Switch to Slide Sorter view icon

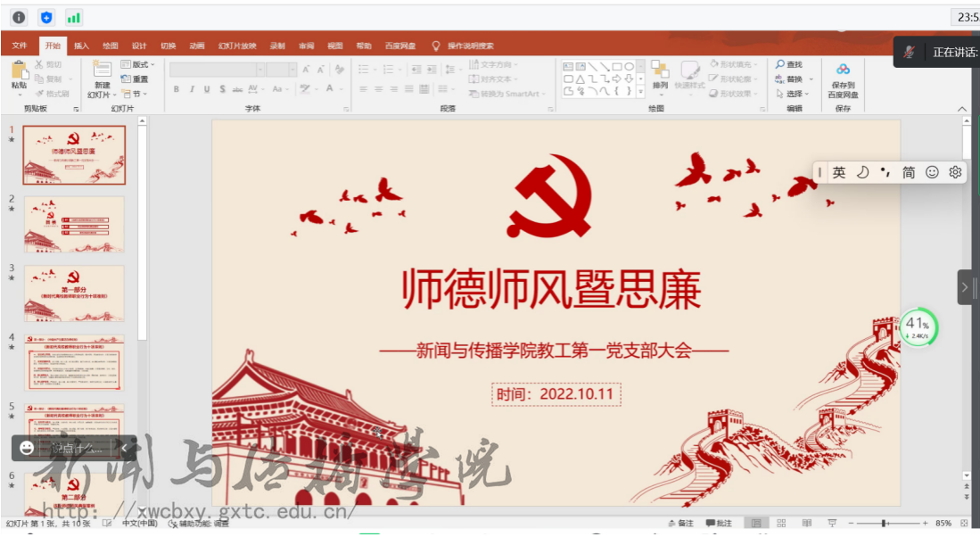(x=781, y=524)
